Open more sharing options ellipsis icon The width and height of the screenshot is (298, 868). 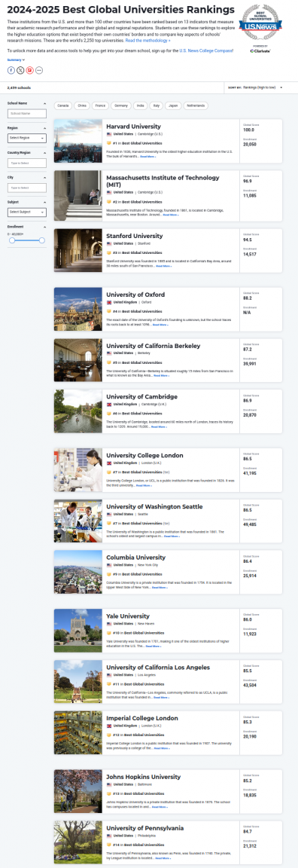coord(38,70)
